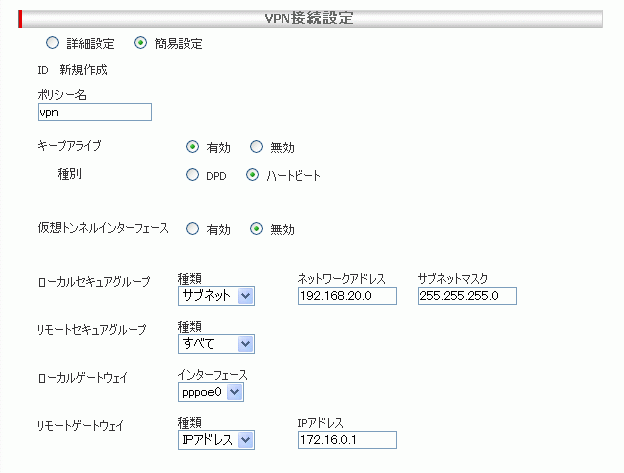Click the 新規作成 ID text
The height and width of the screenshot is (473, 624).
click(x=83, y=70)
